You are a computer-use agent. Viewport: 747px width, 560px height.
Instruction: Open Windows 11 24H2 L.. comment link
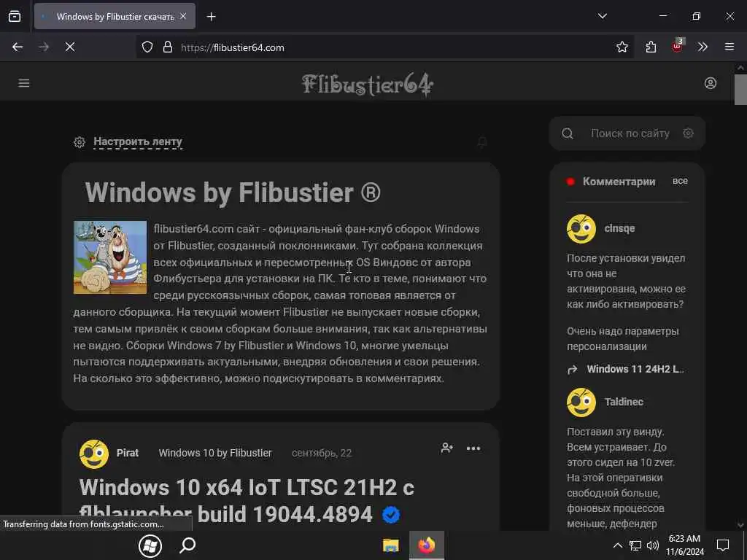point(635,369)
